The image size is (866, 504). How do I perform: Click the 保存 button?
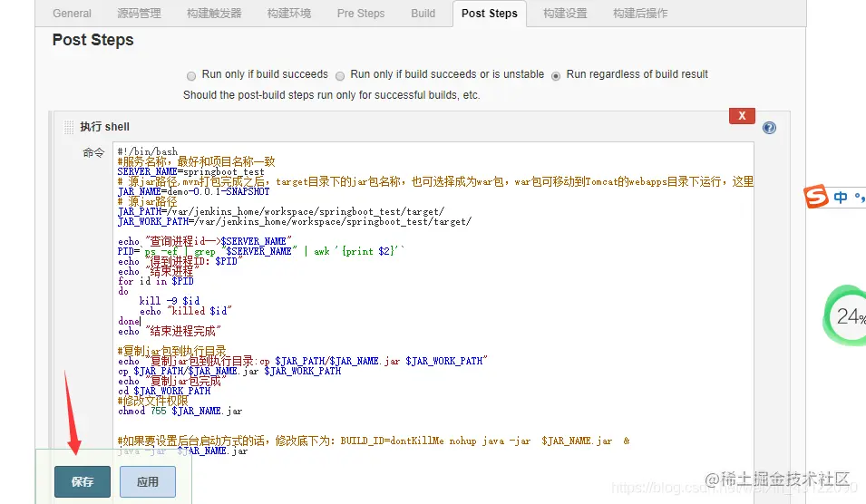(x=83, y=482)
